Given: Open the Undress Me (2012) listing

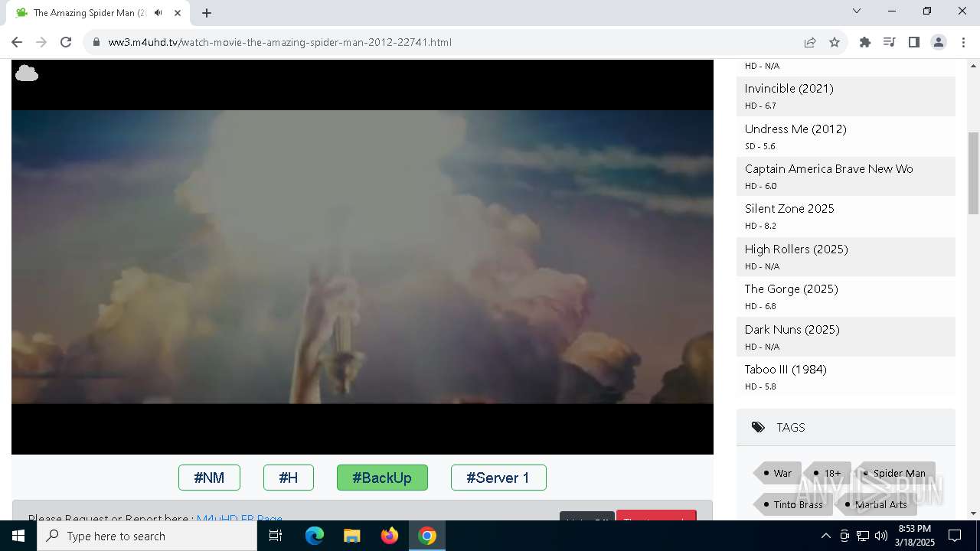Looking at the screenshot, I should (795, 129).
